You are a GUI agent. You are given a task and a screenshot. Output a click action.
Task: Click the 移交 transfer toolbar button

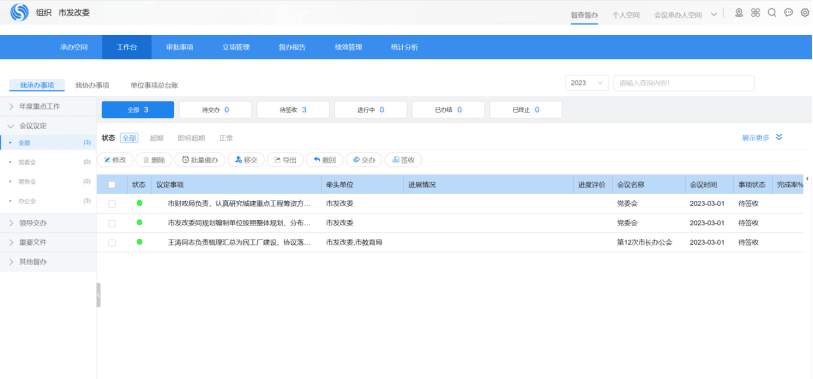246,160
